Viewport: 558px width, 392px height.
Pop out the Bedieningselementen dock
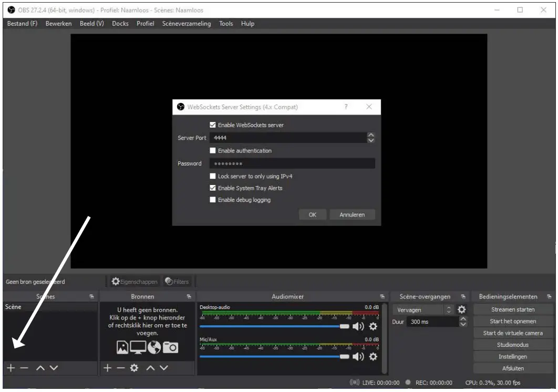coord(549,296)
